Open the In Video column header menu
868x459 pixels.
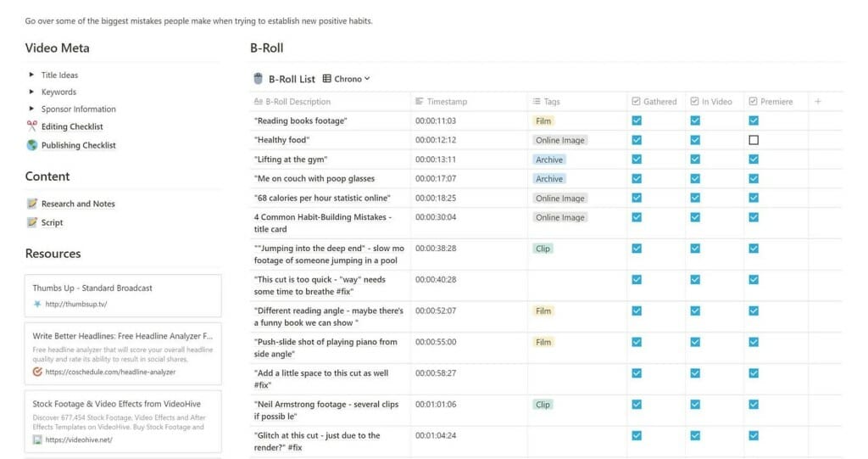pyautogui.click(x=714, y=102)
